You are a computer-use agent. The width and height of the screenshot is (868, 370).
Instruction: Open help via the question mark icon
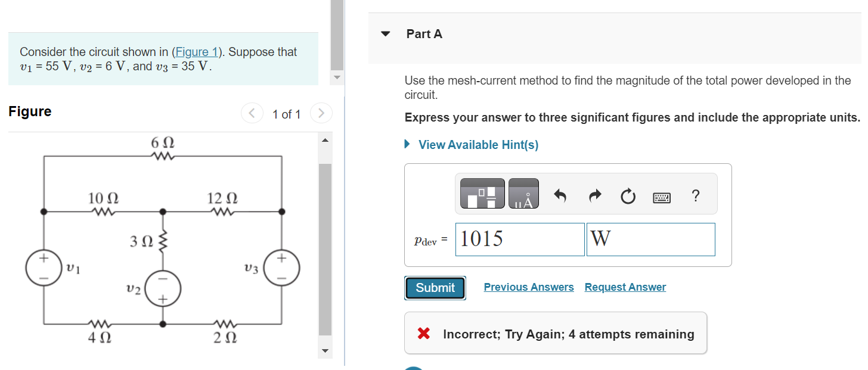pyautogui.click(x=695, y=194)
